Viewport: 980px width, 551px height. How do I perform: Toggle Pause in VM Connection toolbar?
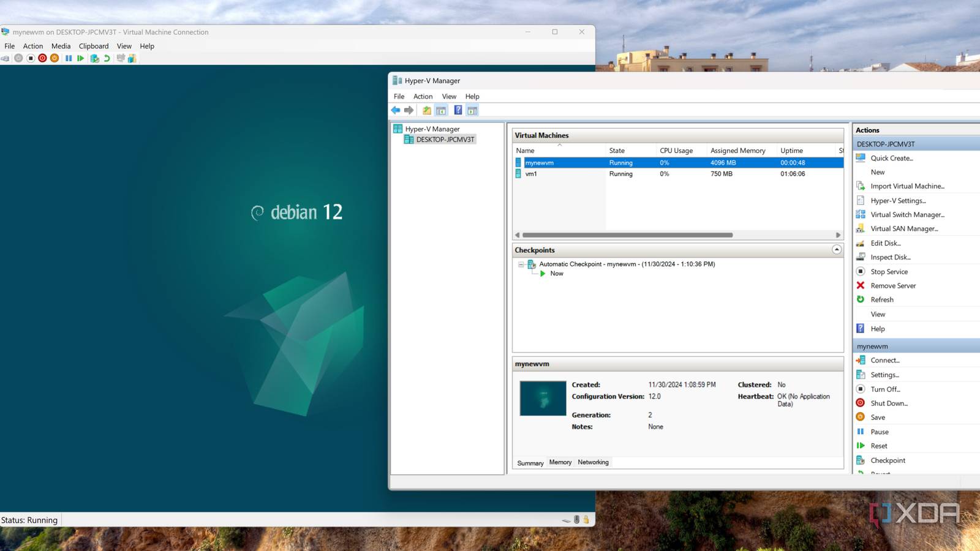(x=69, y=58)
